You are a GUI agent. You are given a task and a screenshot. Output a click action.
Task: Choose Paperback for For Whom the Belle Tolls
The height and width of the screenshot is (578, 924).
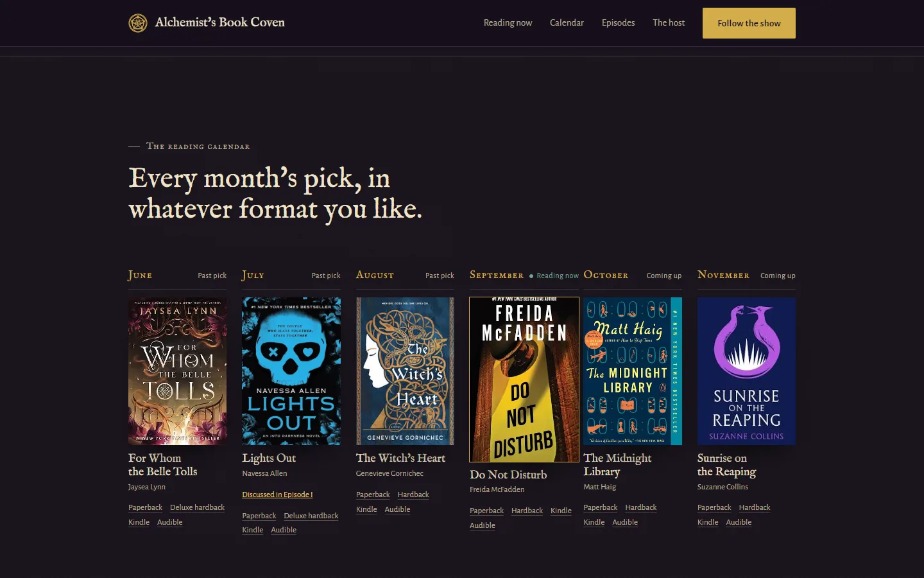pyautogui.click(x=145, y=507)
